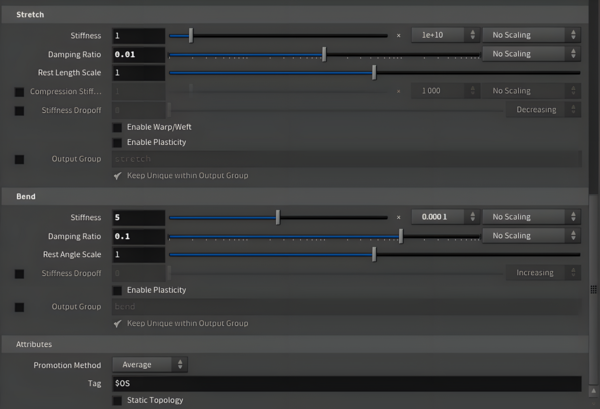Toggle the Bend Output Group checkbox
Image resolution: width=600 pixels, height=409 pixels.
(x=19, y=307)
